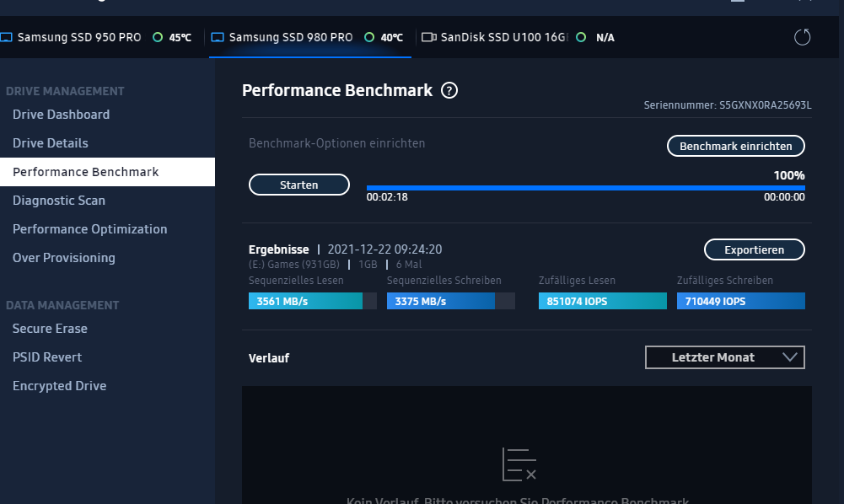844x504 pixels.
Task: Click the N/A temperature reading
Action: [605, 38]
